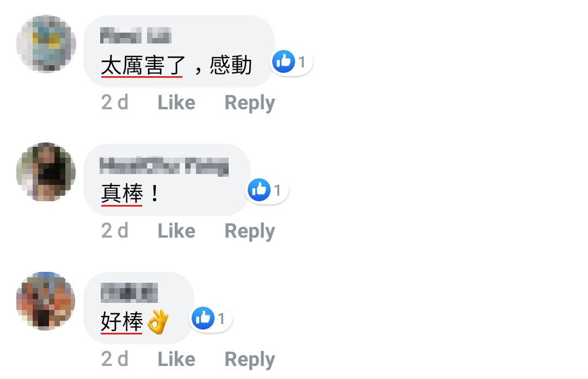Click the blurred author name above 太厲害了，感動
Screen dimensions: 588x379
[x=136, y=35]
